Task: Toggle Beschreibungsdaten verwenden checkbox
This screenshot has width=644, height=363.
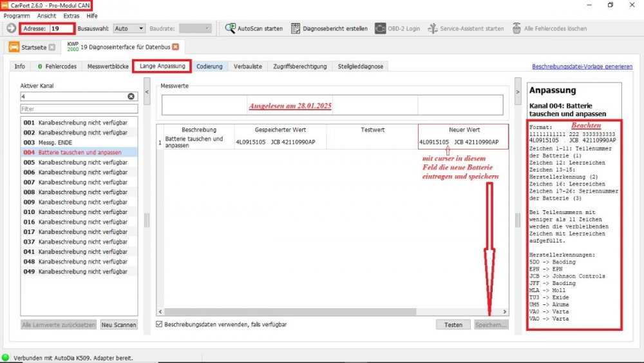Action: tap(159, 324)
